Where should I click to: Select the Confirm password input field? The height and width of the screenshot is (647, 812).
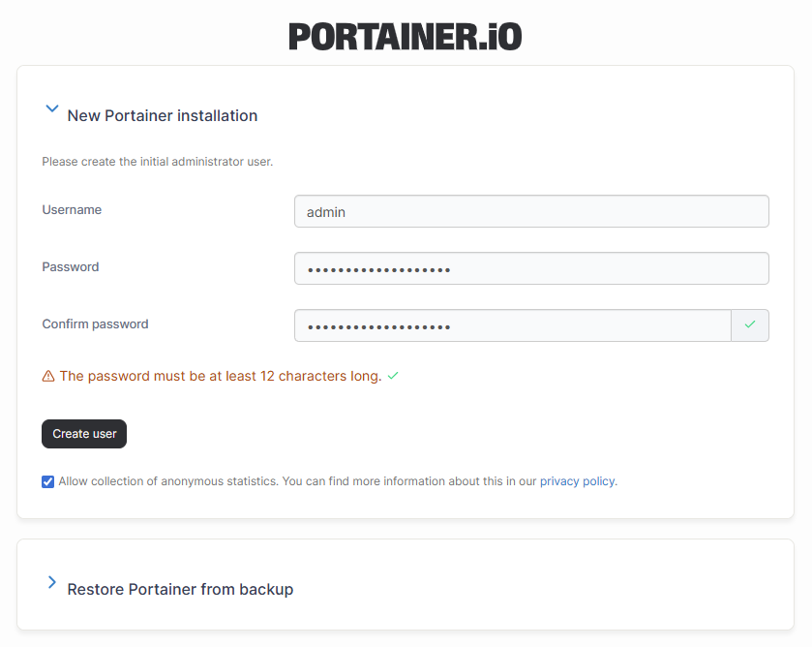point(512,325)
